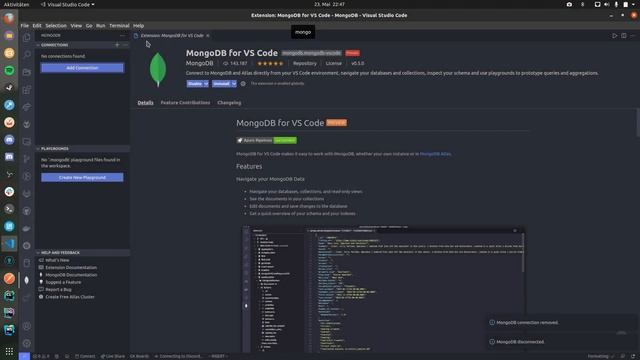
Task: Click the readme screenshot image
Action: click(383, 288)
